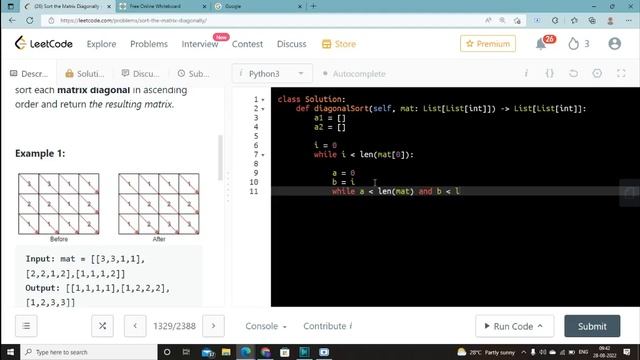Click code line 11 in the editor
The image size is (640, 360).
455,191
